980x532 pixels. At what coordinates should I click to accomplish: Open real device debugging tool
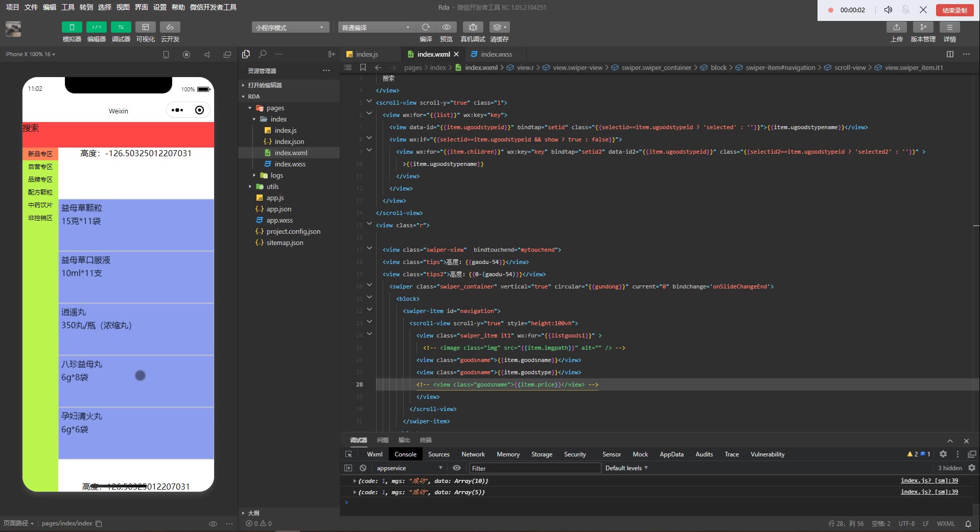coord(473,27)
